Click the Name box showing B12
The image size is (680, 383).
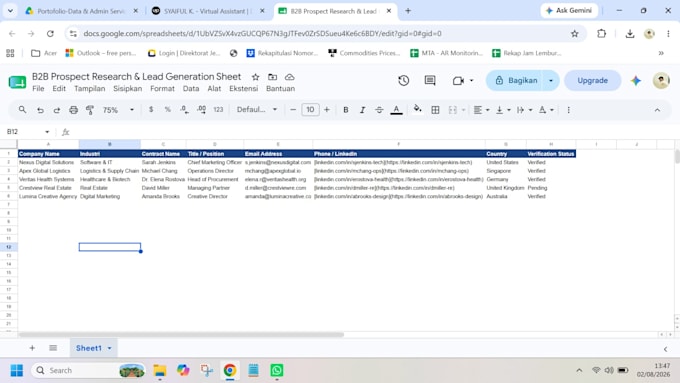(28, 131)
